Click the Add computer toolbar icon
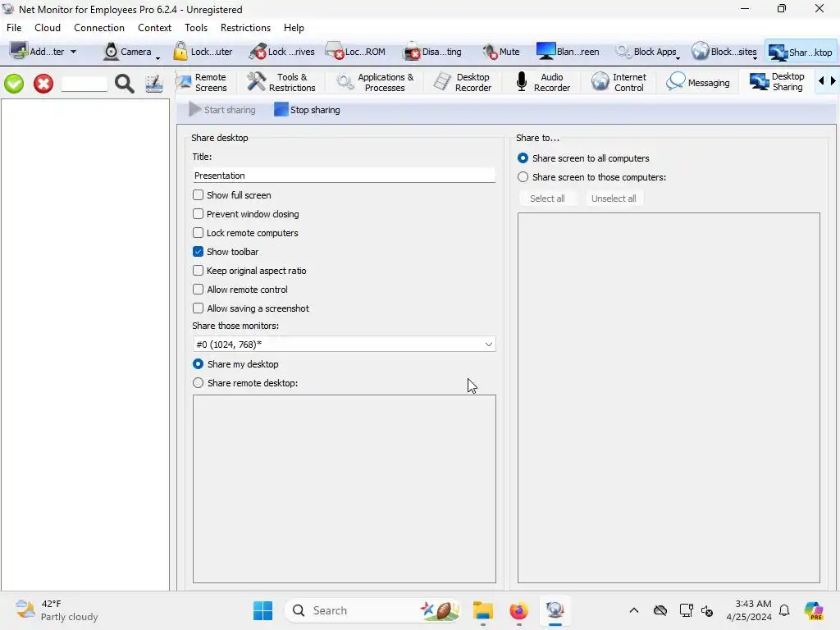 click(19, 52)
